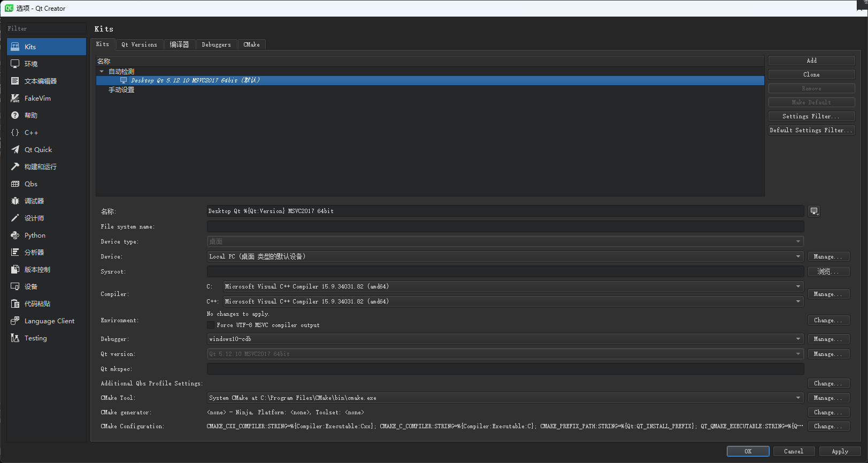Screen dimensions: 868x463
Task: Click the Cancel button
Action: point(794,451)
